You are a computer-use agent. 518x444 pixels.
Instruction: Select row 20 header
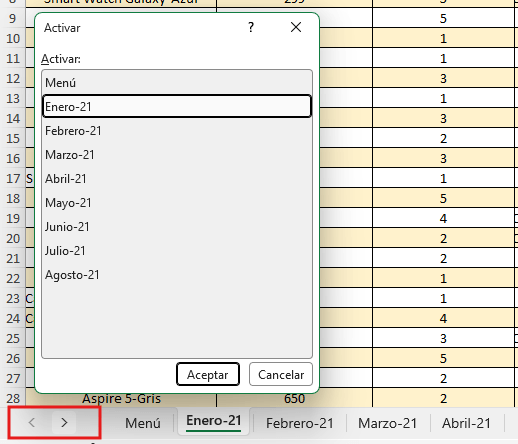(x=13, y=238)
